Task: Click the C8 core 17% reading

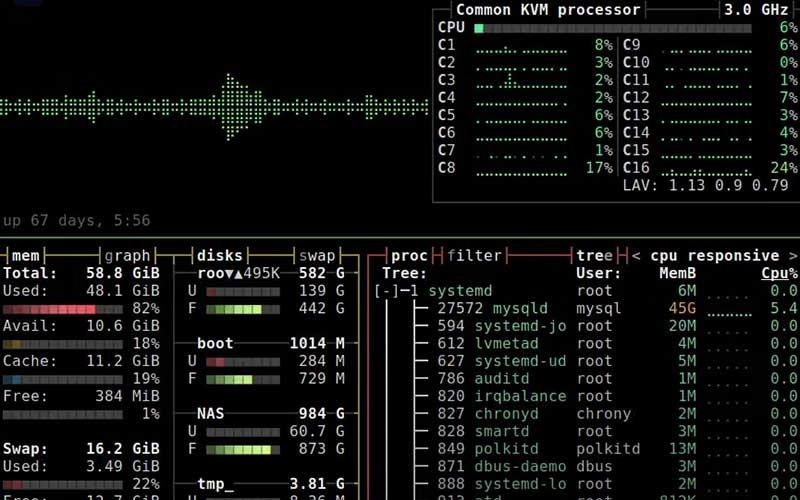Action: 599,167
